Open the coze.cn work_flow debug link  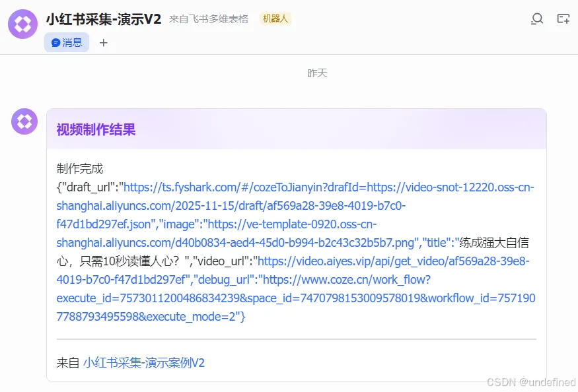(x=296, y=298)
